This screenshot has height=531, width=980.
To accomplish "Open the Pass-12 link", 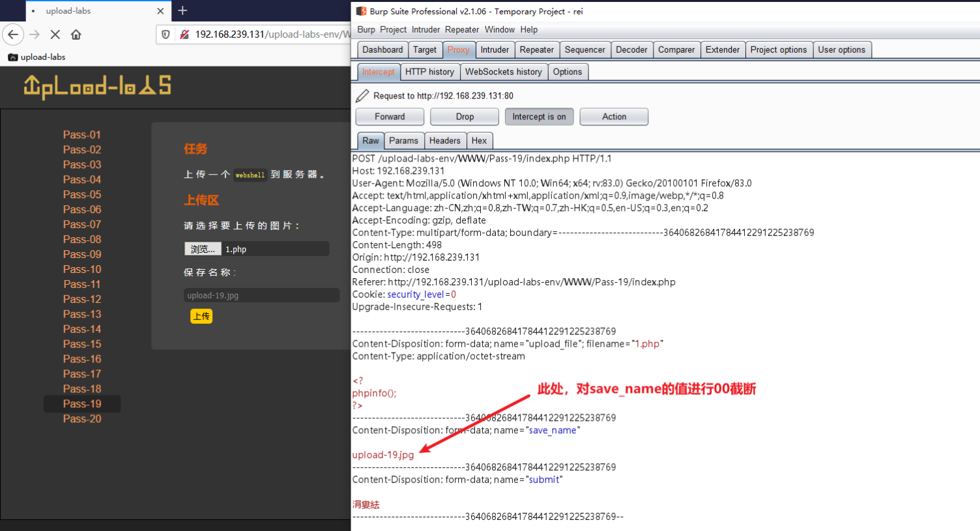I will click(x=82, y=300).
